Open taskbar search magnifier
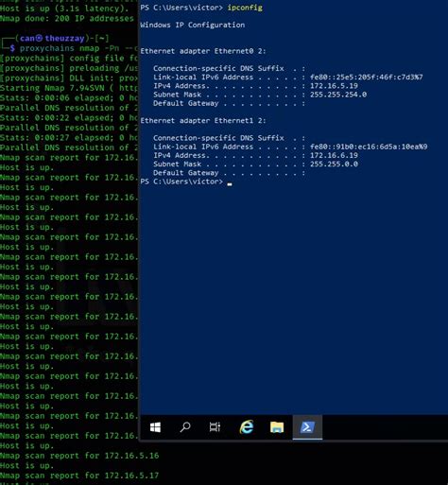Viewport: 448px width, 485px height. point(185,427)
